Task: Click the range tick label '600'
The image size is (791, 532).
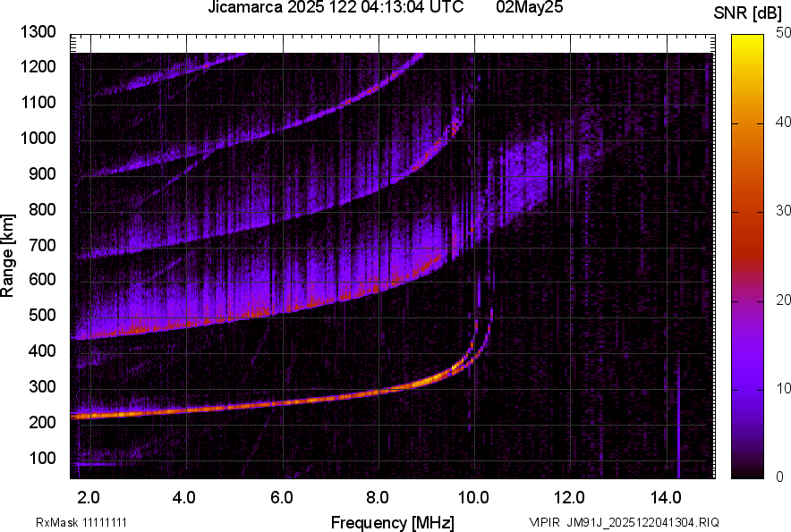Action: click(42, 279)
